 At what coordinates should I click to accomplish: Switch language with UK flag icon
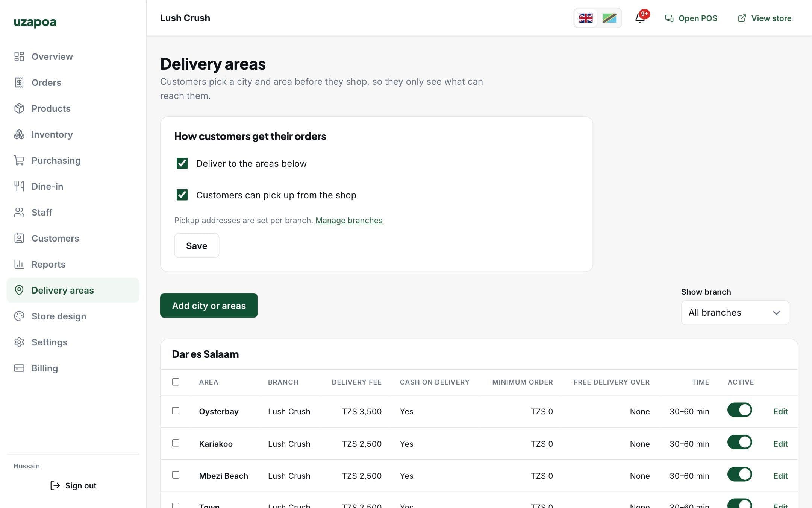[586, 18]
